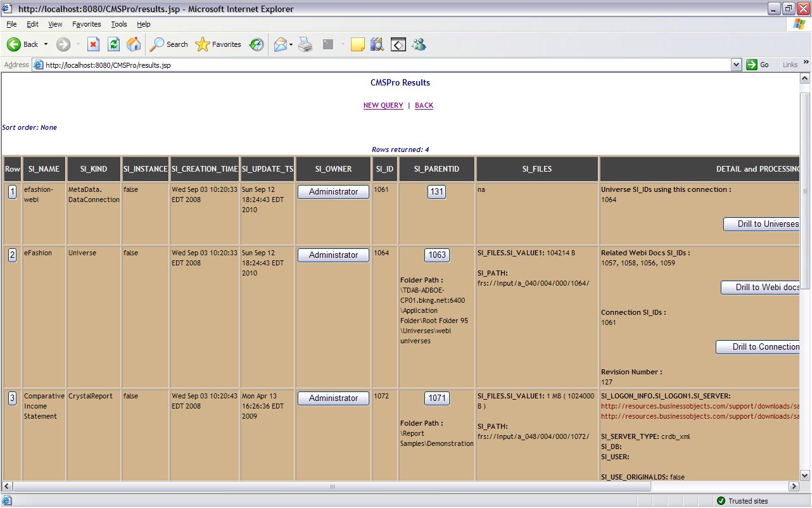
Task: Stop loading with the red X icon
Action: [x=94, y=44]
